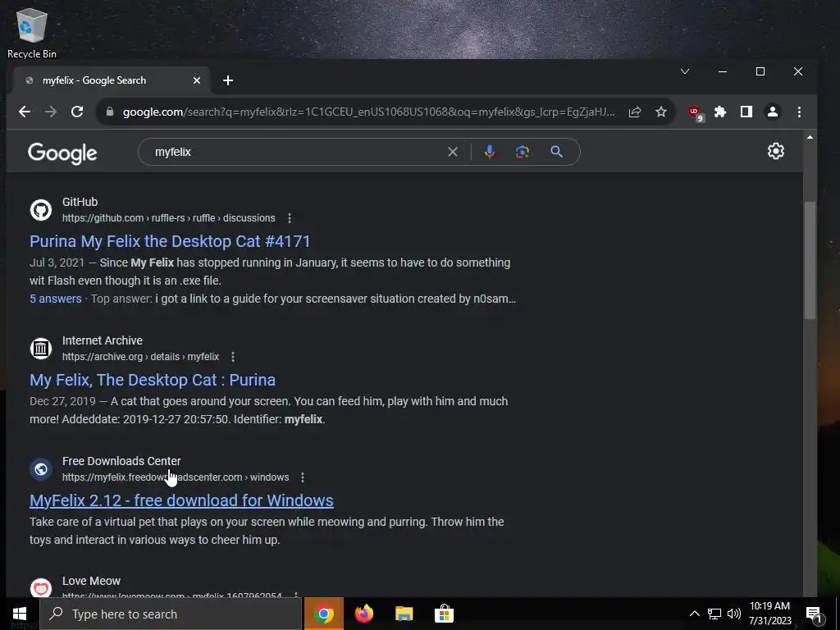Go to Google home via the logo

tap(62, 153)
